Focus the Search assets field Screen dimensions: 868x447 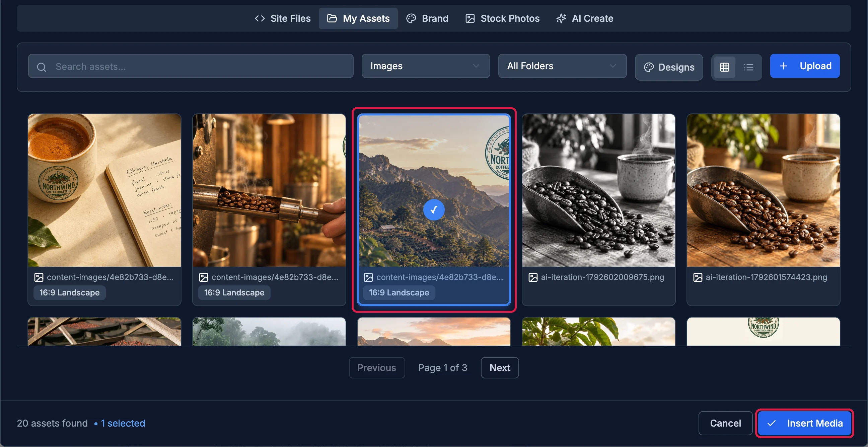[191, 66]
